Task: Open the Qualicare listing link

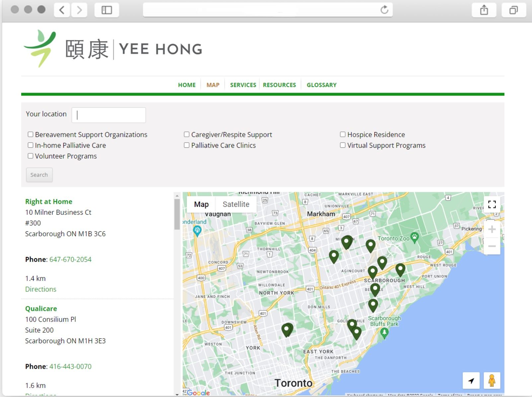Action: (x=41, y=308)
